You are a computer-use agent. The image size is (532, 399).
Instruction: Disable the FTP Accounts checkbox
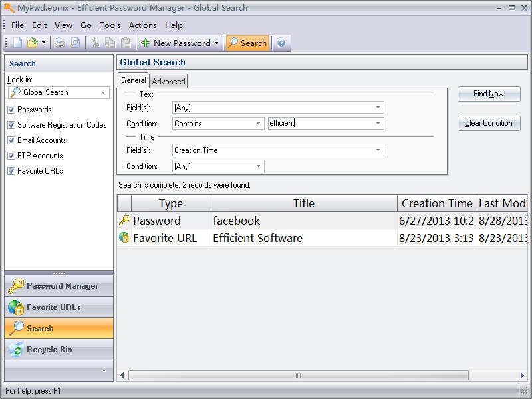(11, 156)
